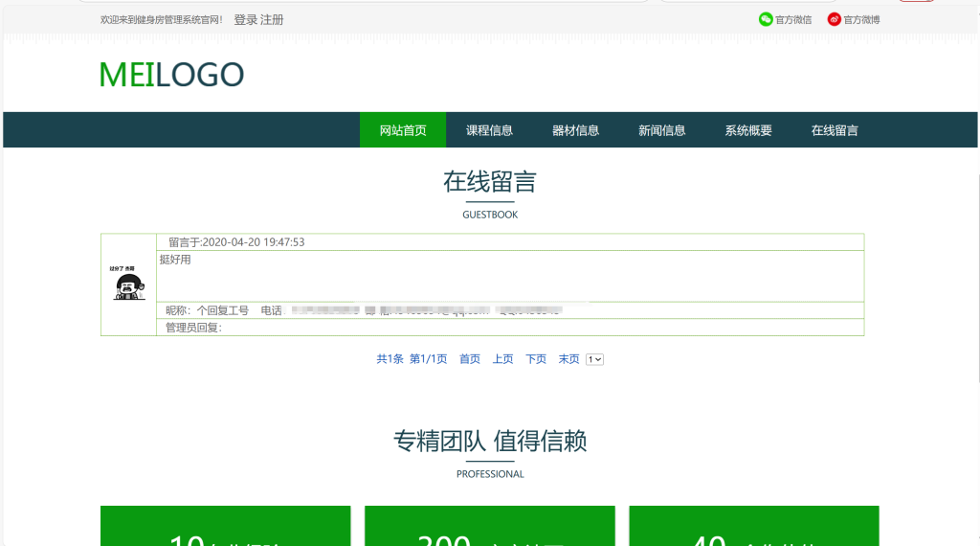Open the 在线留言 menu item
The height and width of the screenshot is (546, 980).
click(835, 130)
